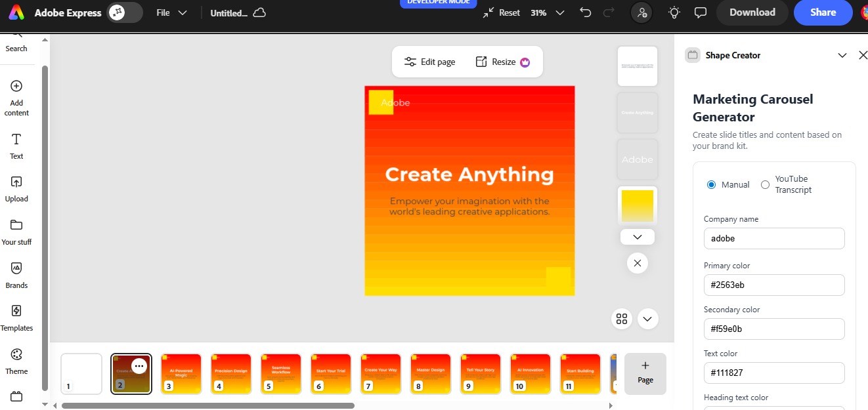Viewport: 868px width, 410px height.
Task: Select page 11 Start Building thumbnail
Action: coord(580,374)
